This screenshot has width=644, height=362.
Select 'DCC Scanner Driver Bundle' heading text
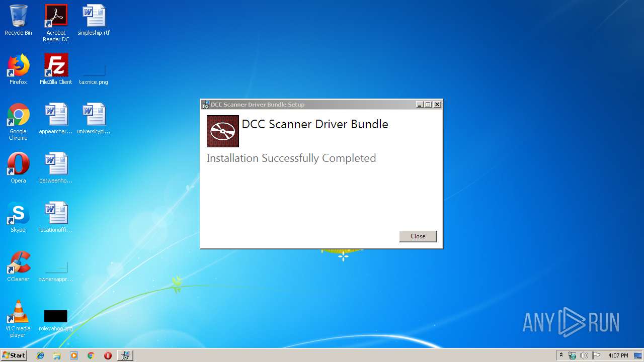pyautogui.click(x=315, y=124)
